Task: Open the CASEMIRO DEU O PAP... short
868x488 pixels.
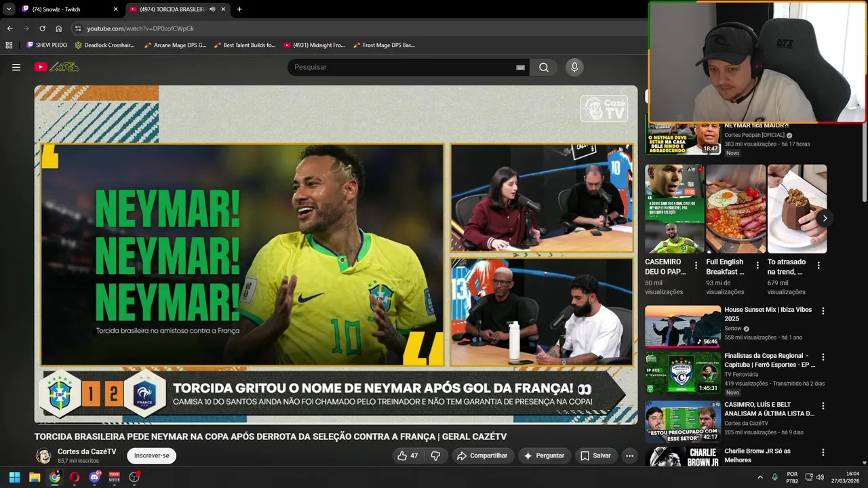Action: pos(675,209)
